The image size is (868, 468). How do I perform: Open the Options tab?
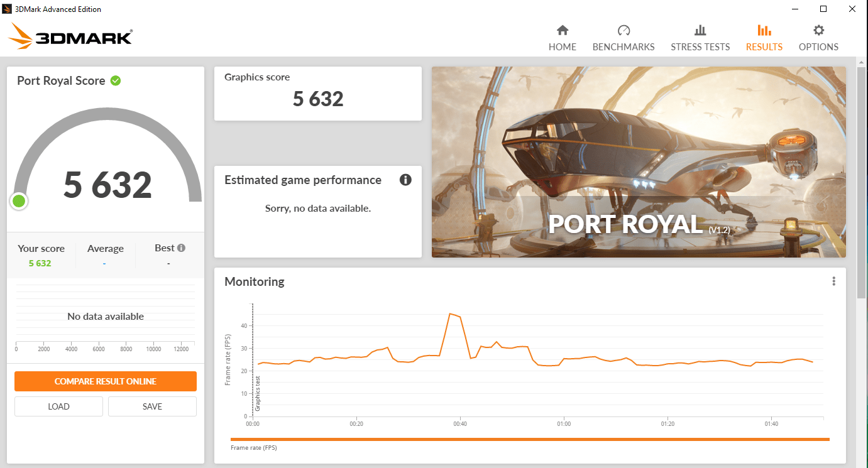point(818,38)
